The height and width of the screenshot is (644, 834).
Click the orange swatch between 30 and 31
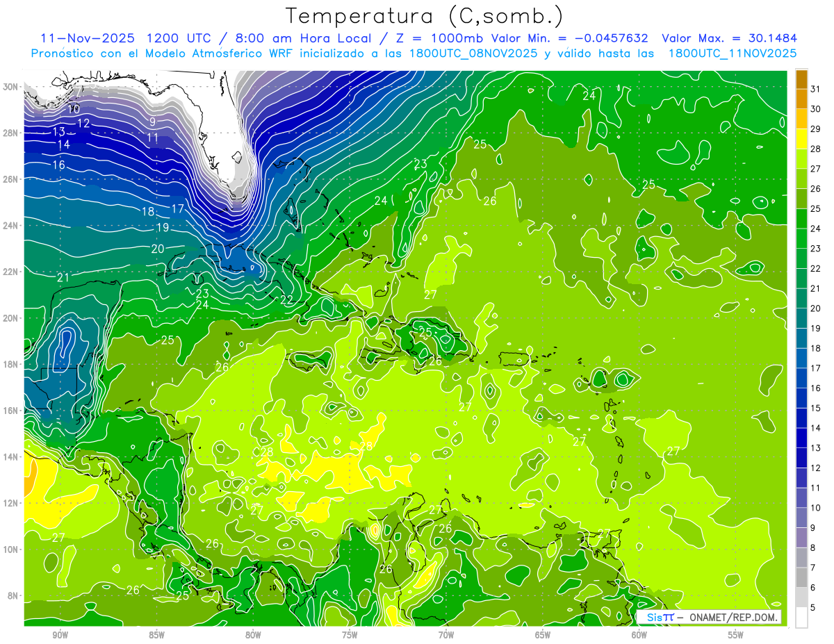point(801,99)
